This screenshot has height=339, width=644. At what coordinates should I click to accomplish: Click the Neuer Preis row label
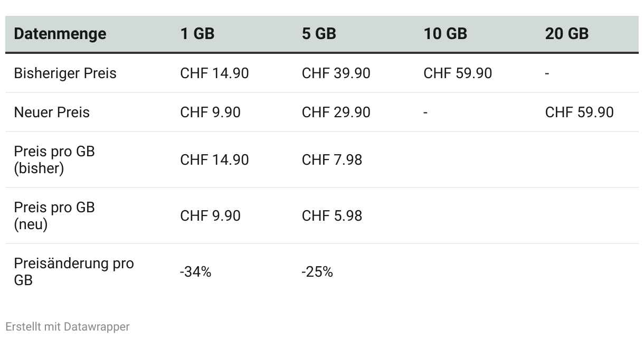[x=52, y=112]
